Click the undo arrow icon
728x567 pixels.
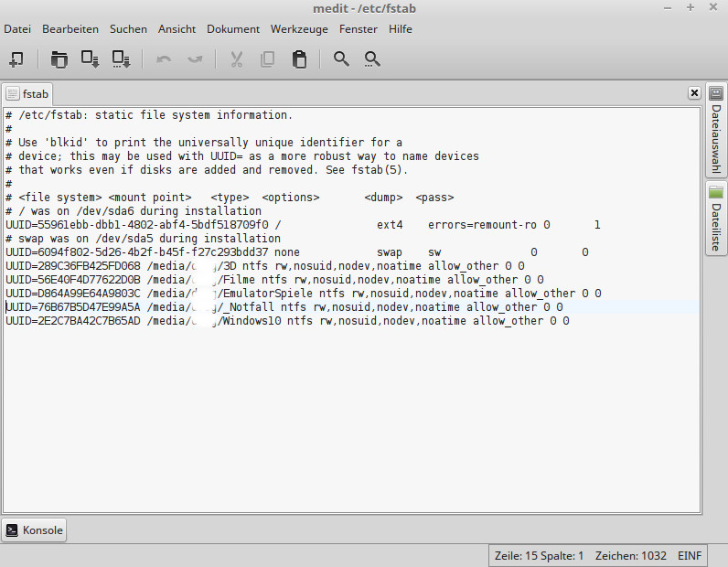tap(164, 59)
